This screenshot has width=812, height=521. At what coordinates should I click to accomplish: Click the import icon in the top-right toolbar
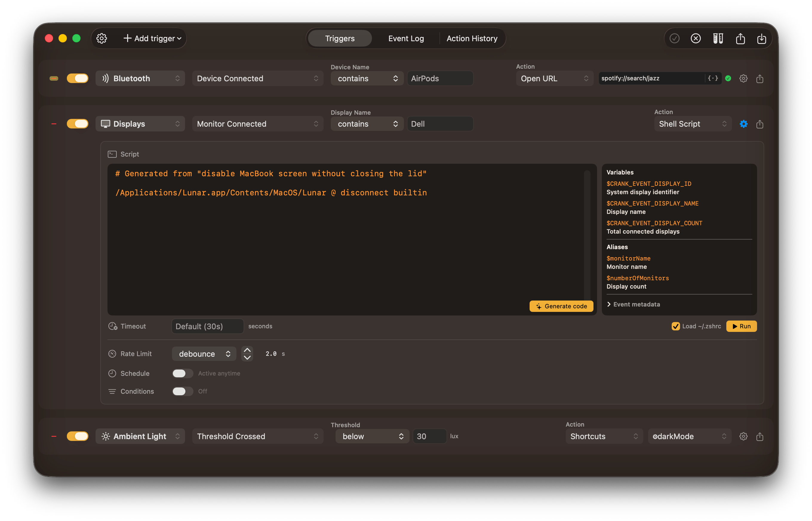point(761,38)
